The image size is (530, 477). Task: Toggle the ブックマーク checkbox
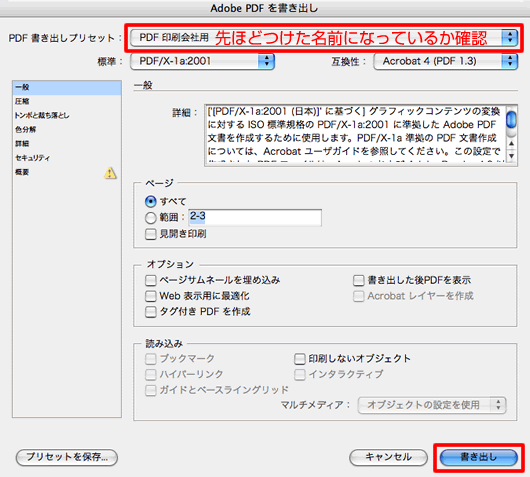coord(150,358)
